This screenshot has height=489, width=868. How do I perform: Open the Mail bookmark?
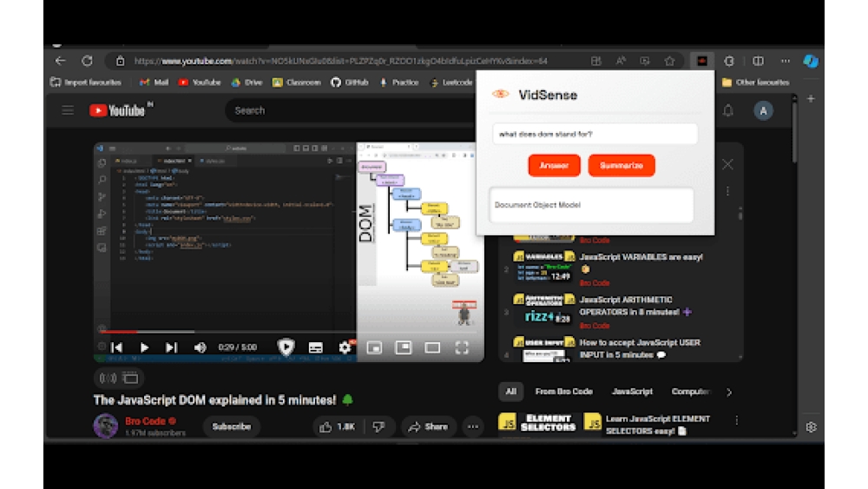pyautogui.click(x=155, y=83)
